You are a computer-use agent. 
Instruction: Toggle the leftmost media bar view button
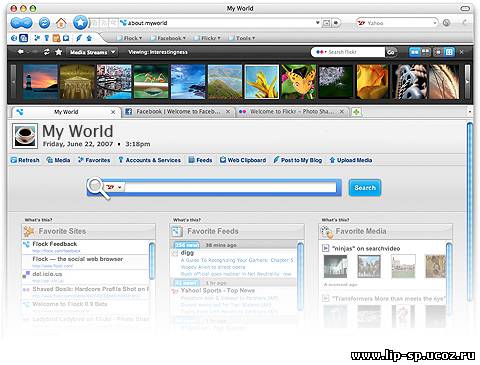tap(414, 52)
